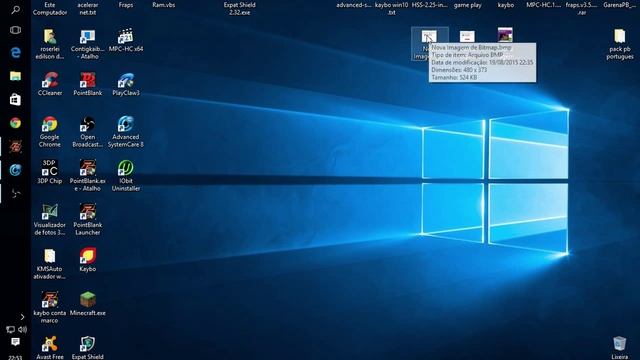Select the 3DP Chip desktop icon
The width and height of the screenshot is (640, 360).
pos(50,172)
